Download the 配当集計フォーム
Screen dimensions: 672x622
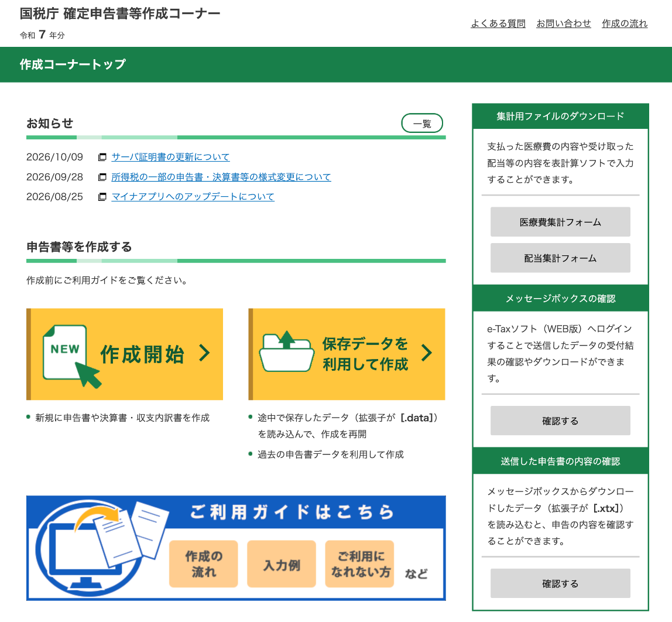point(560,258)
